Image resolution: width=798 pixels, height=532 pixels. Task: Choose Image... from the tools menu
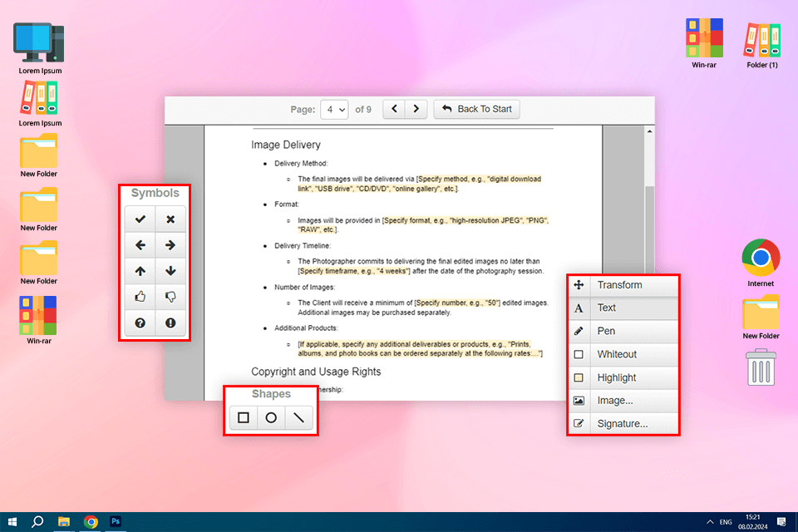pyautogui.click(x=623, y=401)
